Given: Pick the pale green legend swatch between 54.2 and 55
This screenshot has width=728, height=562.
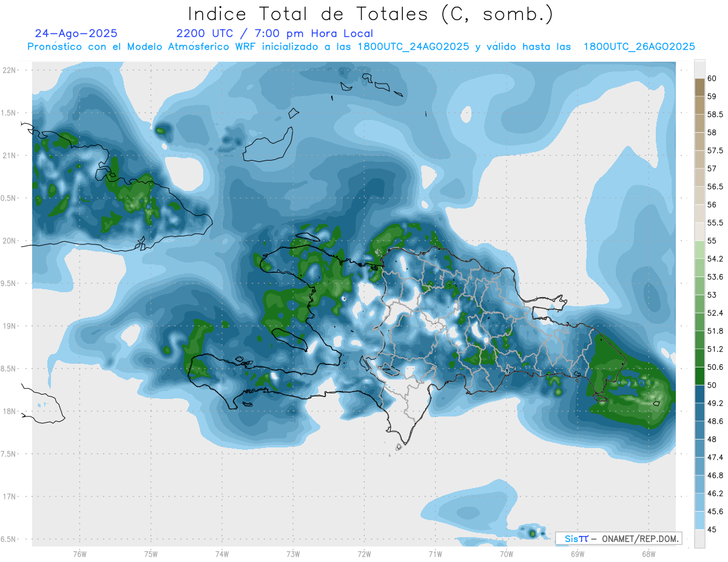Looking at the screenshot, I should (699, 250).
